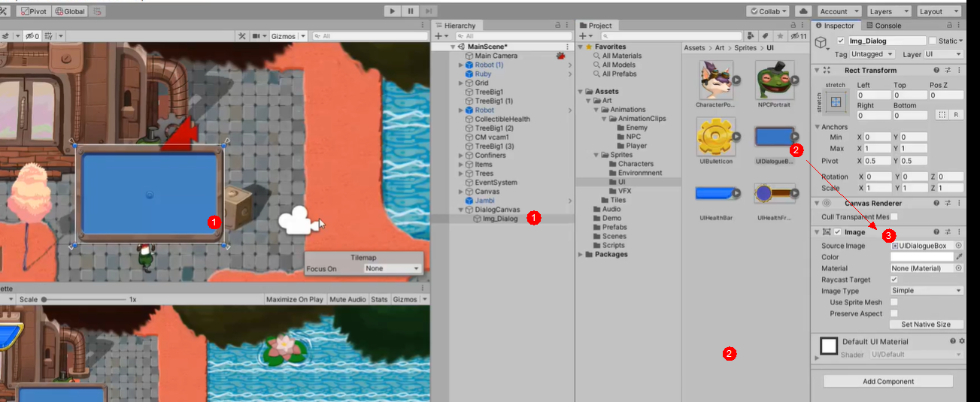The height and width of the screenshot is (402, 980).
Task: Click the cloud services icon
Action: click(803, 11)
